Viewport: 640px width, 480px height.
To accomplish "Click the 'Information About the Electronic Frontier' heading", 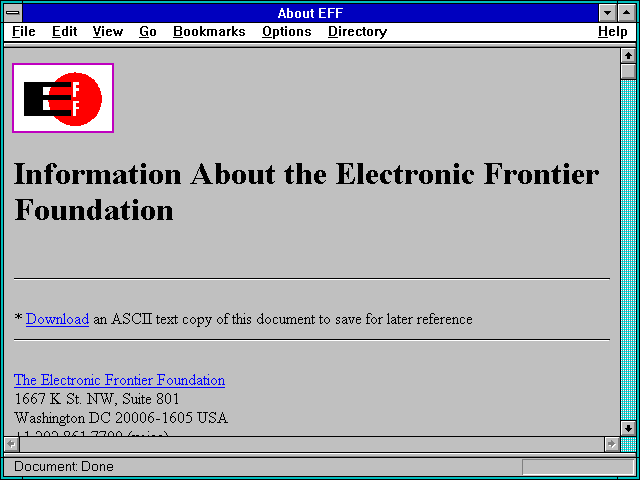I will (306, 175).
